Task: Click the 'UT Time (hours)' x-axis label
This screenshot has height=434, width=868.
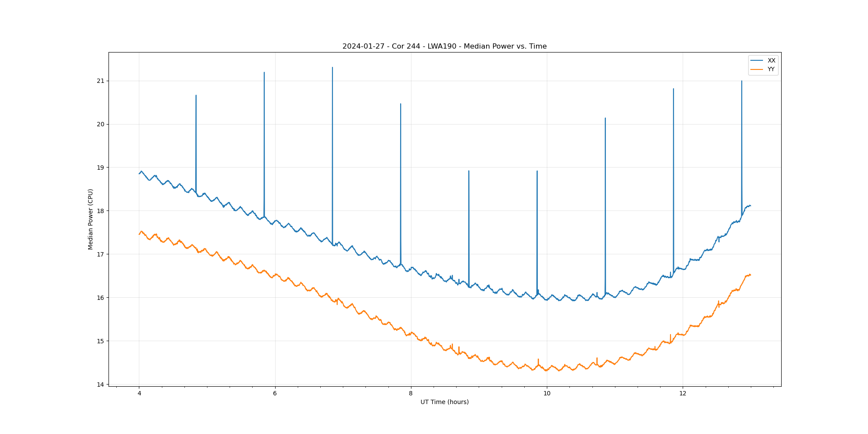Action: pyautogui.click(x=444, y=402)
